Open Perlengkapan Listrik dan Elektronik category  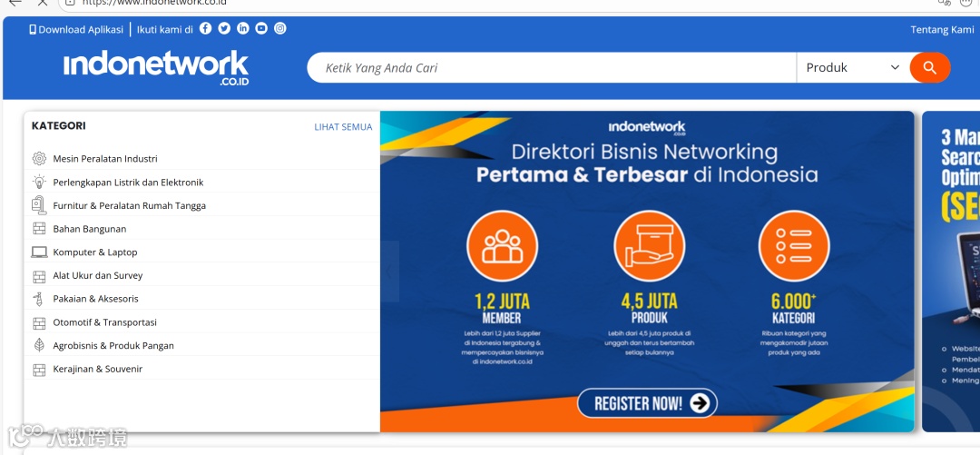tap(128, 183)
